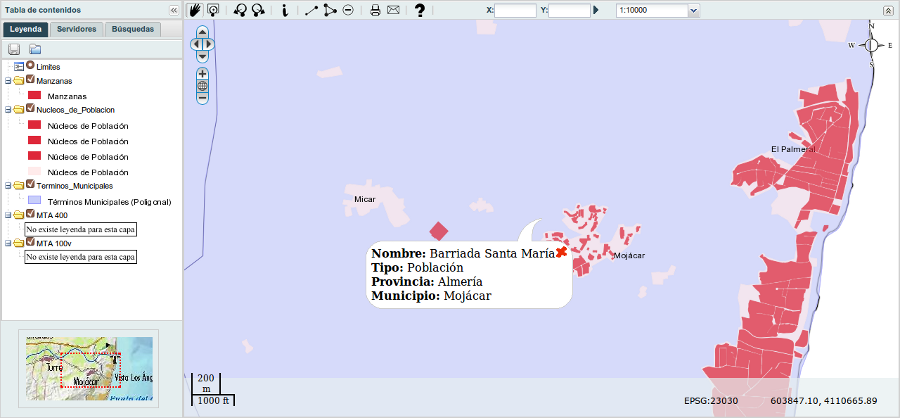Choose the measure distance line tool
Image resolution: width=900 pixels, height=418 pixels.
[x=311, y=10]
